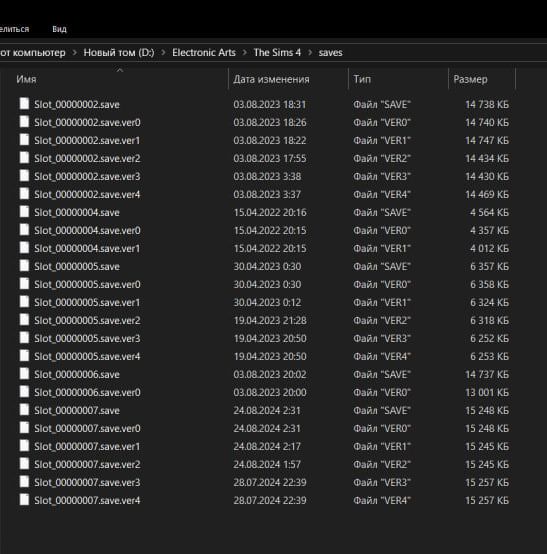Select the Slot_00000007.save.ver4 file icon
This screenshot has height=554, width=547.
(24, 500)
